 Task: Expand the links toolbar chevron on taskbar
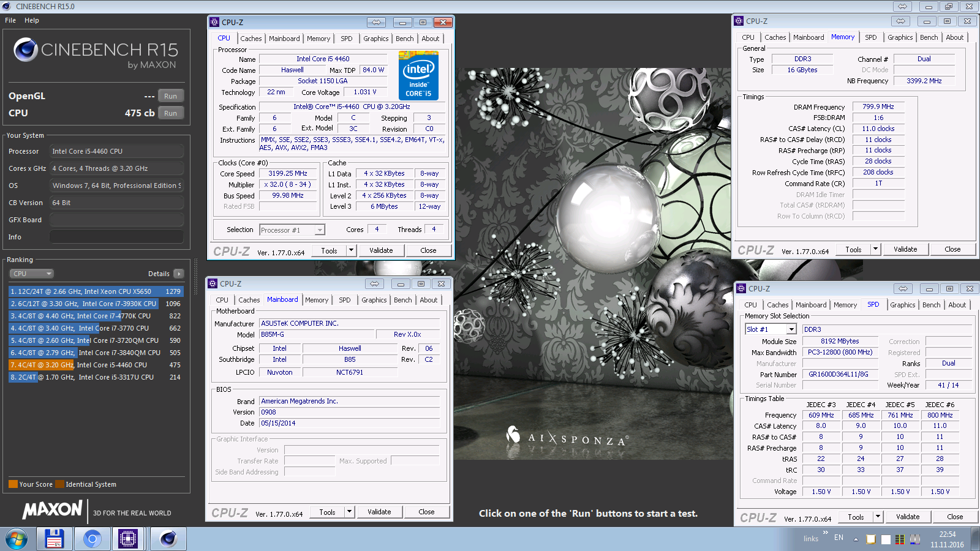point(825,533)
